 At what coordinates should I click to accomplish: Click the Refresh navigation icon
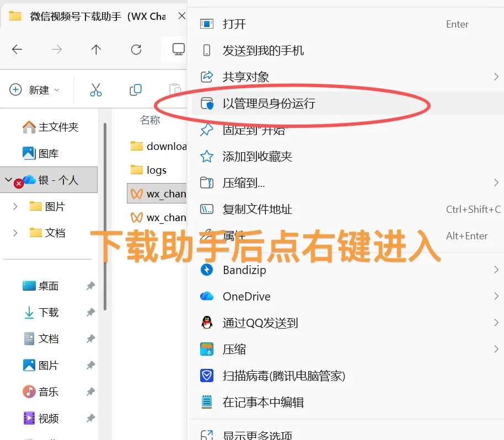[x=135, y=50]
